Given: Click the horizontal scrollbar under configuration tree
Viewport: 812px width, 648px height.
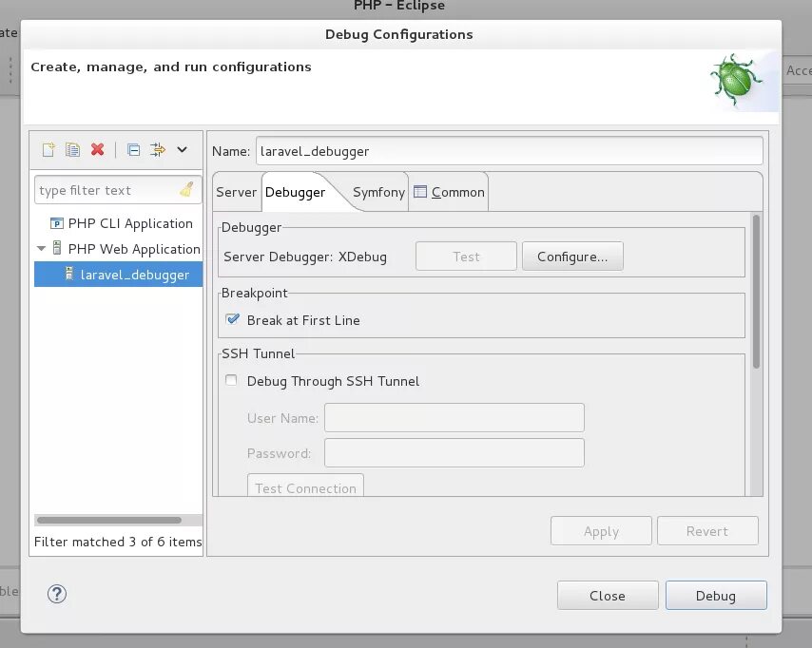Looking at the screenshot, I should [x=109, y=520].
